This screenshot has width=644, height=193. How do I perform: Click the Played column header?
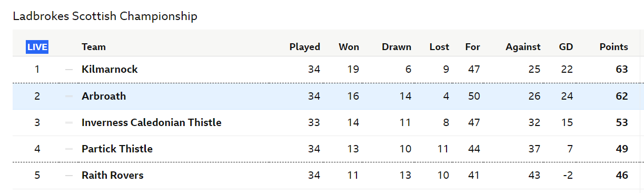[305, 47]
